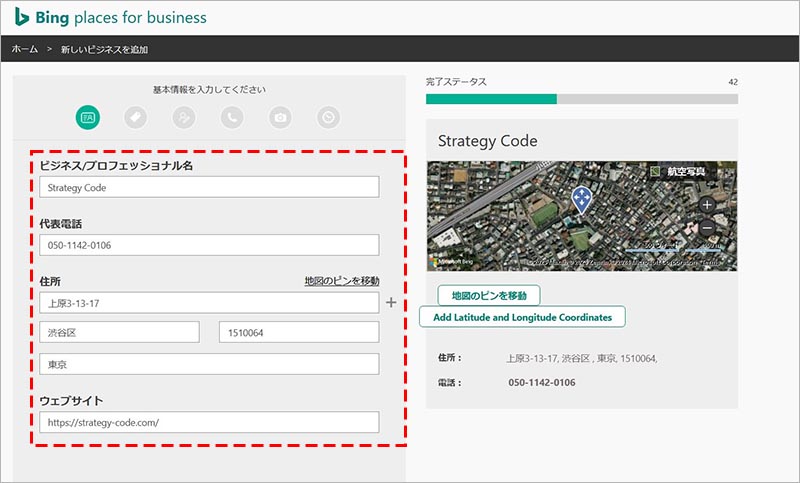Click the completion status progress bar

(x=582, y=99)
